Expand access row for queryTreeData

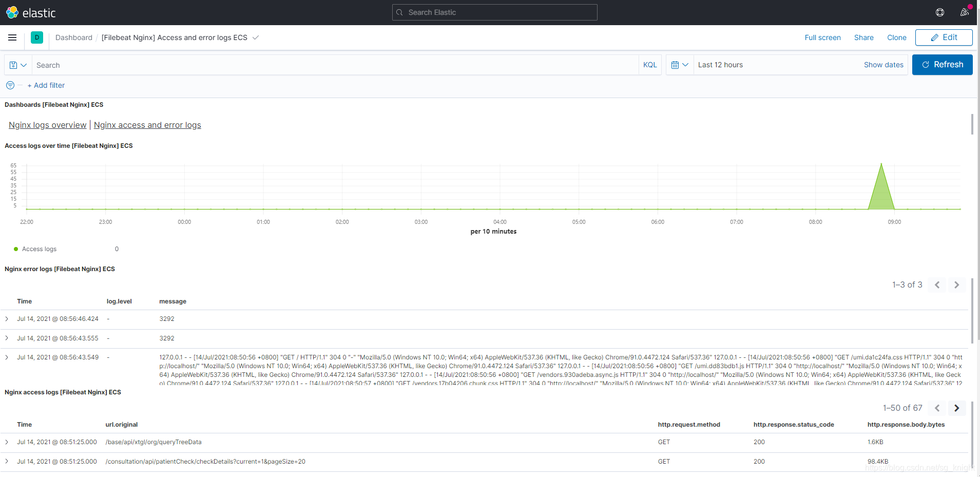(x=7, y=442)
